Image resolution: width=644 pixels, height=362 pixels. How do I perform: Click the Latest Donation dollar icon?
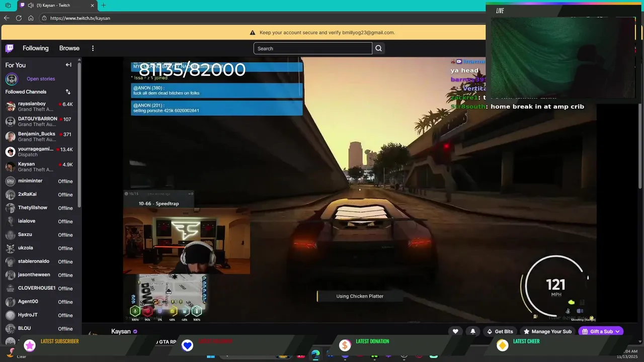click(345, 345)
